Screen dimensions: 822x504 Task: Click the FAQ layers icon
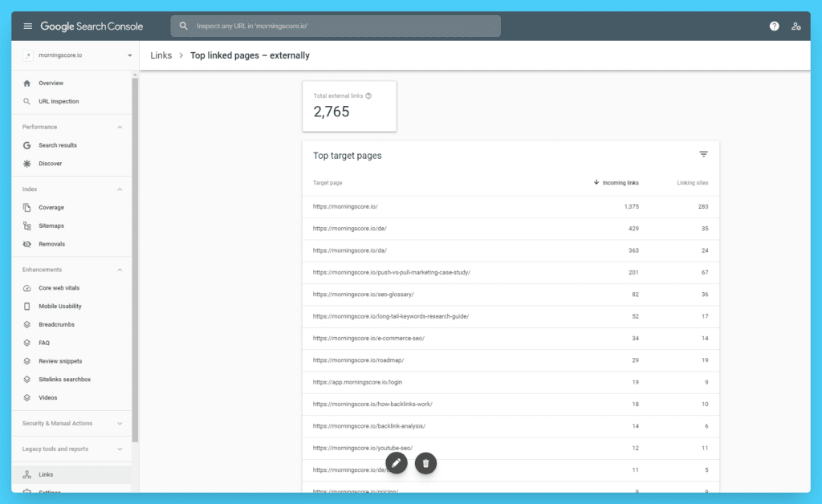tap(26, 343)
